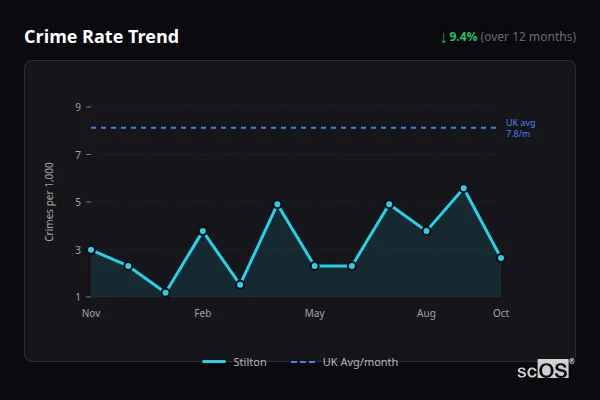Image resolution: width=600 pixels, height=400 pixels.
Task: Click the 'Aug' x-axis label
Action: point(426,313)
